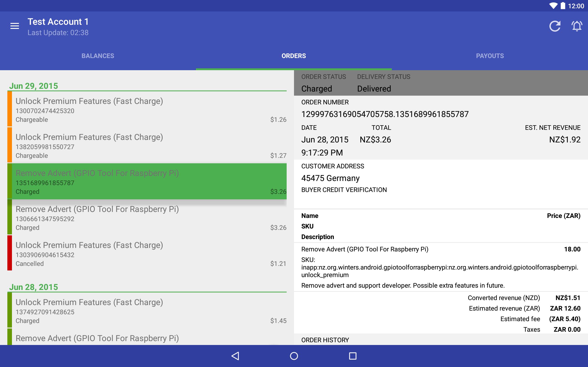The image size is (588, 367).
Task: Tap the notification bell alarm icon
Action: click(x=577, y=26)
